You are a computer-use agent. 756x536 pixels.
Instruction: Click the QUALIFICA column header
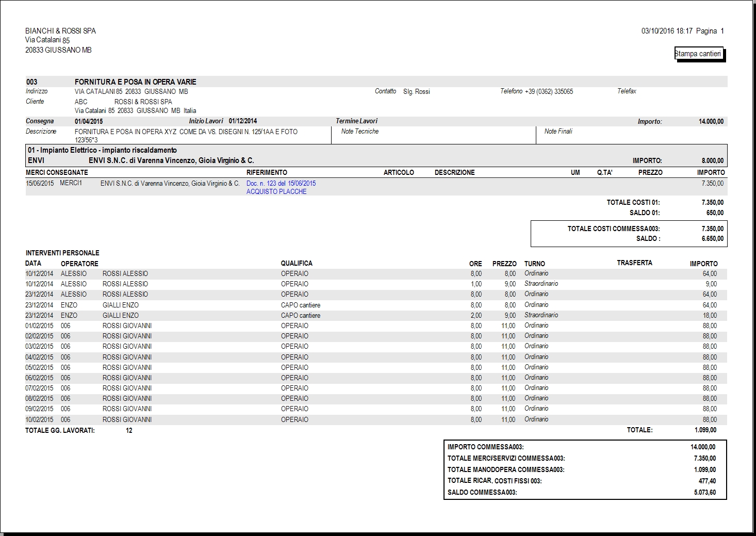(x=297, y=263)
